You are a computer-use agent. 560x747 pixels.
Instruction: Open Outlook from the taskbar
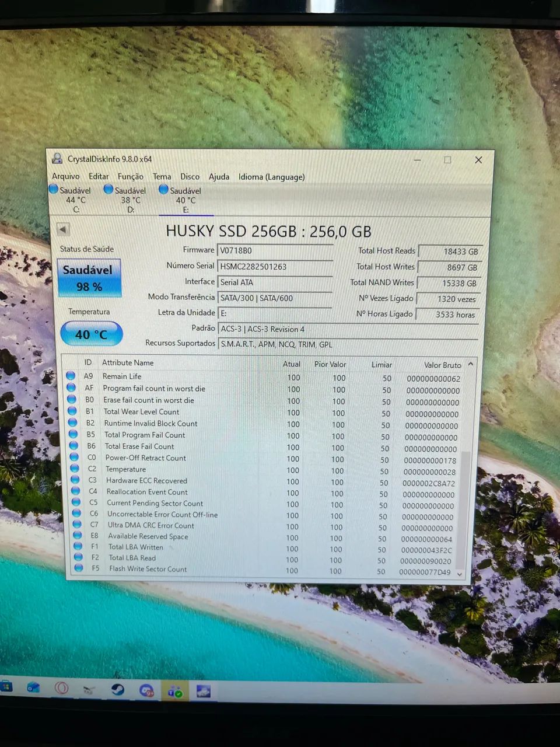click(x=33, y=687)
